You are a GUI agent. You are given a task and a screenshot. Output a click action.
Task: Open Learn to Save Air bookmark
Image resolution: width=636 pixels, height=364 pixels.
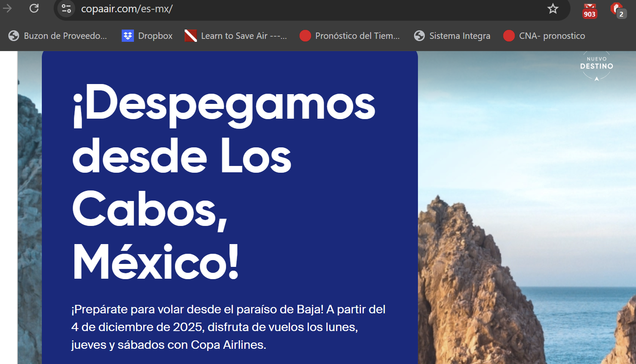coord(236,36)
